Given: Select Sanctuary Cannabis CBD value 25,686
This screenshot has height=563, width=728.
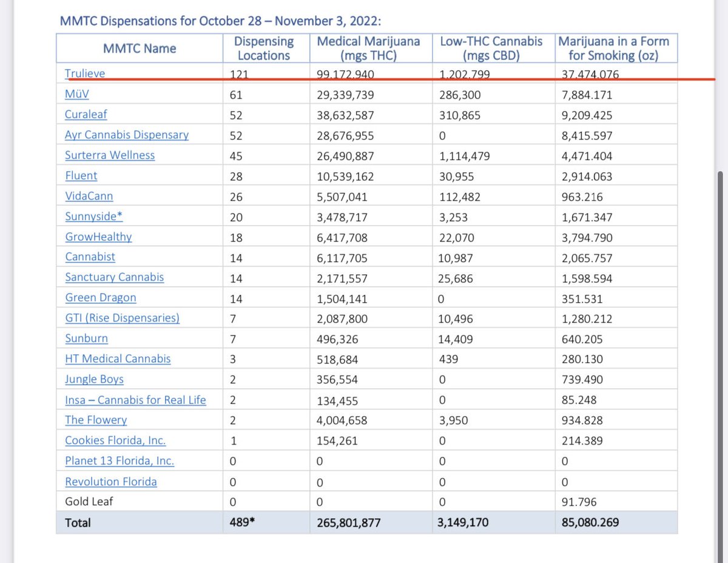Looking at the screenshot, I should coord(456,278).
